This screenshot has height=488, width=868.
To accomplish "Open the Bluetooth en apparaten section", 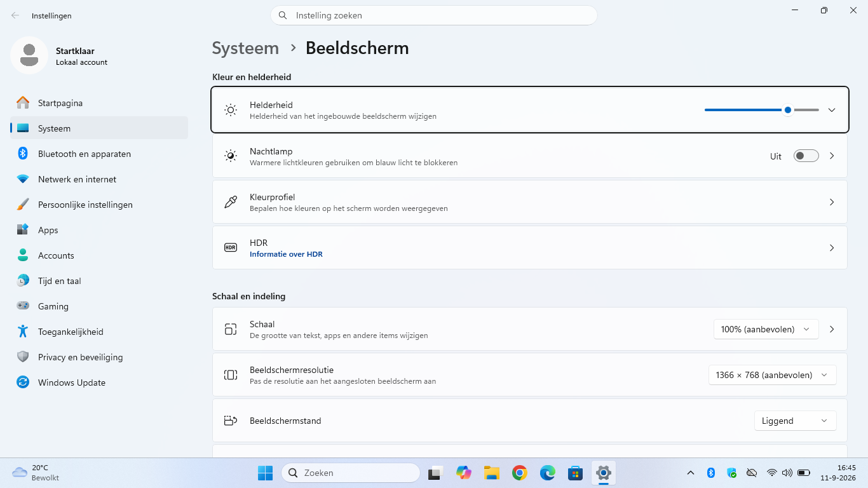I will pyautogui.click(x=99, y=154).
